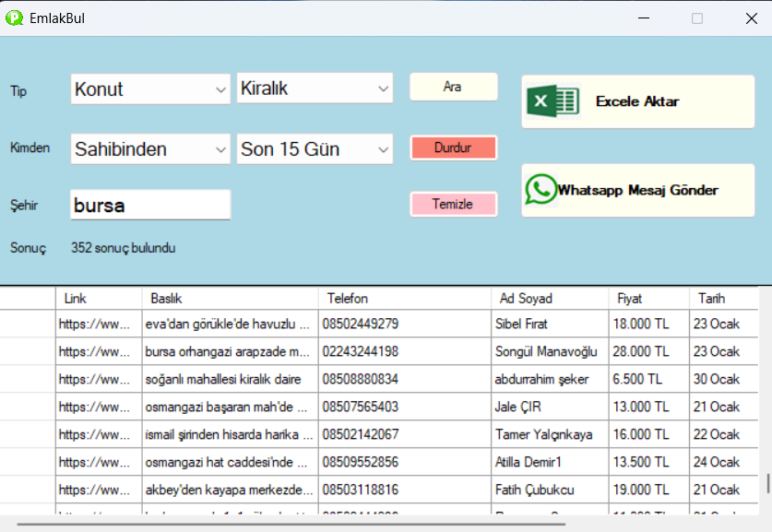Click the WhatsApp logo icon
The image size is (772, 532).
tap(540, 190)
